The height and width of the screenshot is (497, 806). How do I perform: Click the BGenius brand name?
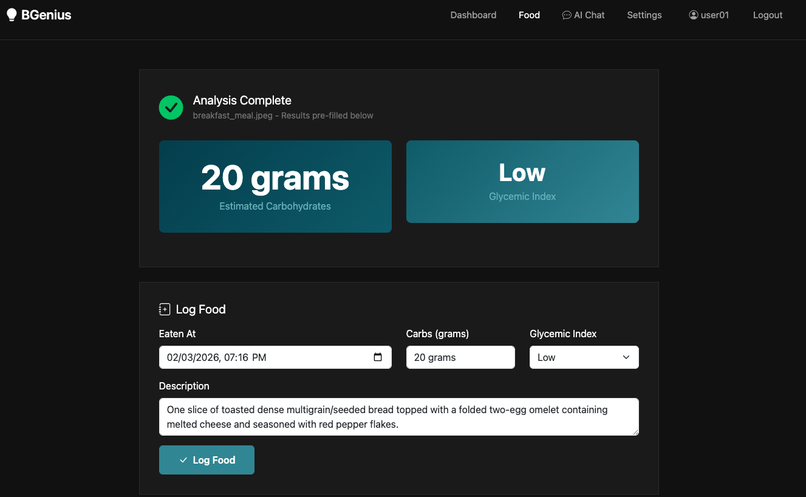pos(46,15)
